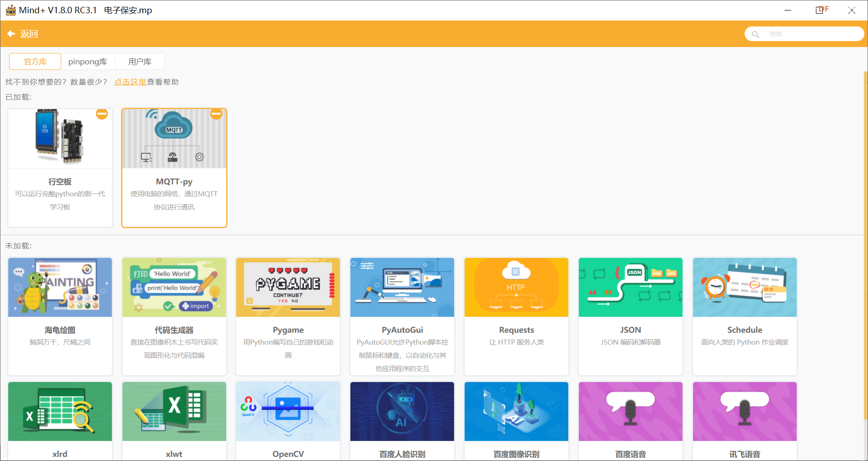The image size is (868, 461).
Task: Remove the MQTT-py library with minus icon
Action: pos(216,114)
